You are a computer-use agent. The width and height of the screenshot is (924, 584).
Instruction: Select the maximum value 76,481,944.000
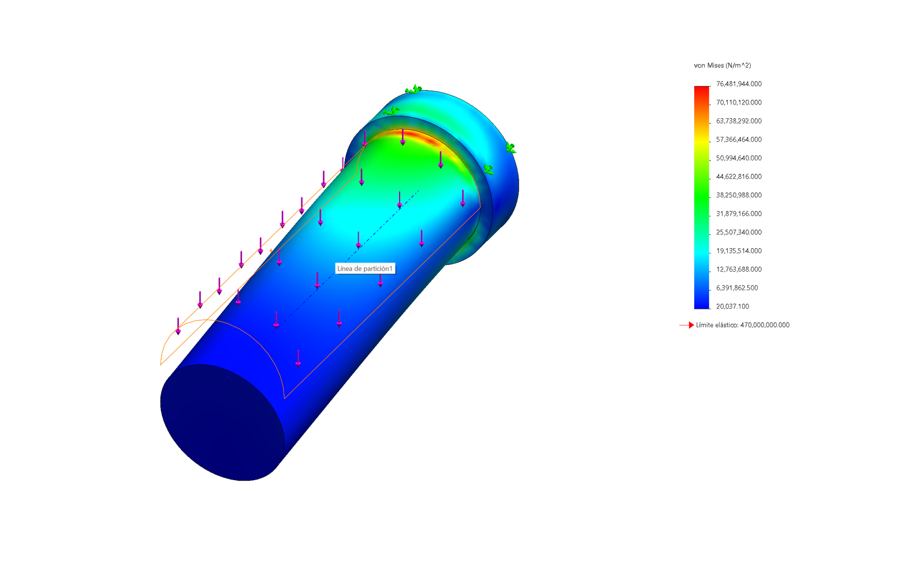(739, 84)
